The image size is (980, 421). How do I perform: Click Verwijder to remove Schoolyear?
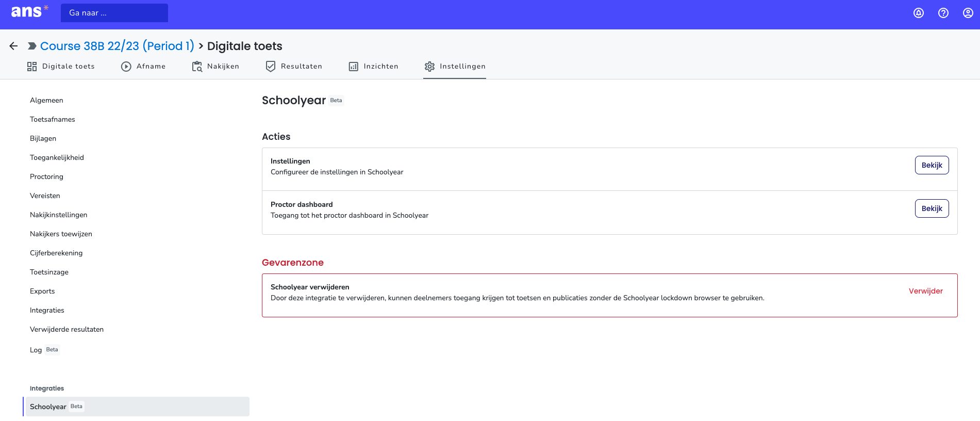click(925, 291)
